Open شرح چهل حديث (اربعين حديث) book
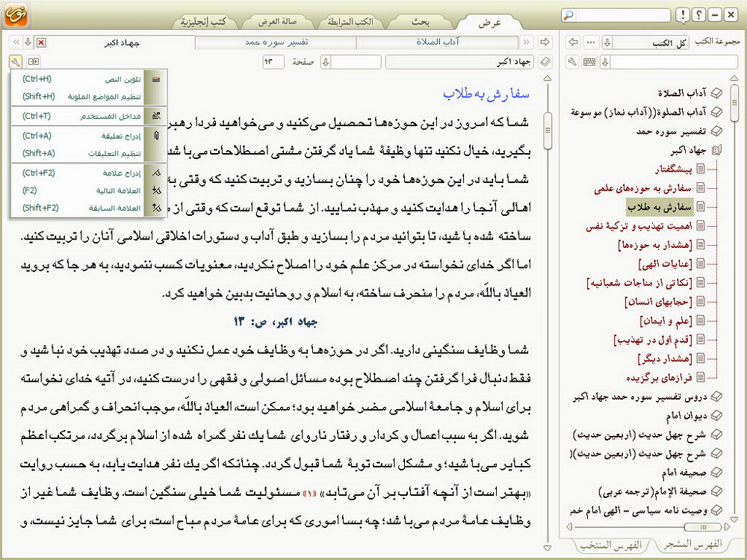 point(639,435)
